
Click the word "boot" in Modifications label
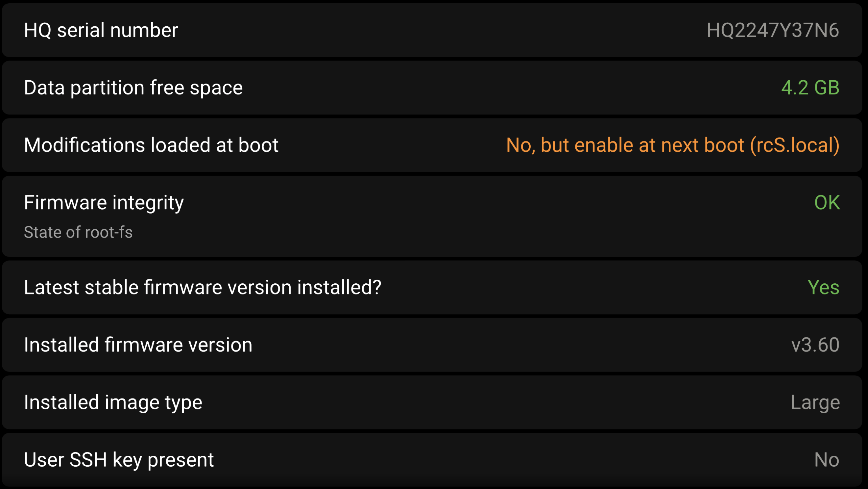point(258,145)
